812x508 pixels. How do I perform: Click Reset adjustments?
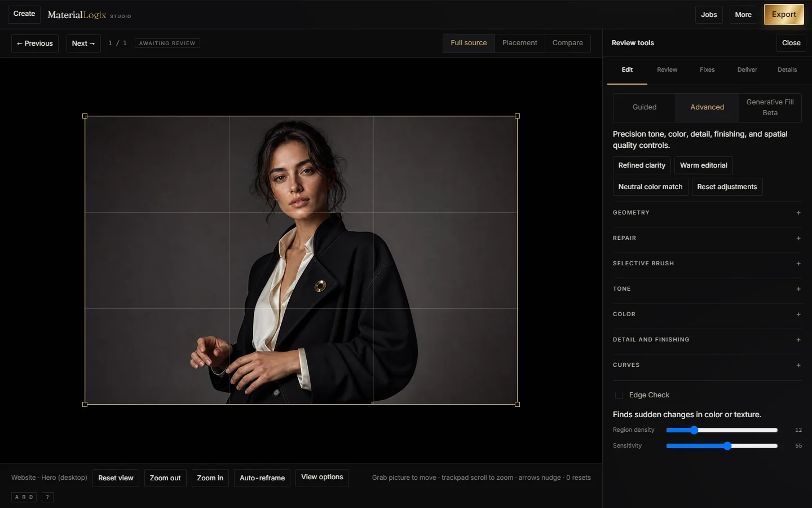727,187
